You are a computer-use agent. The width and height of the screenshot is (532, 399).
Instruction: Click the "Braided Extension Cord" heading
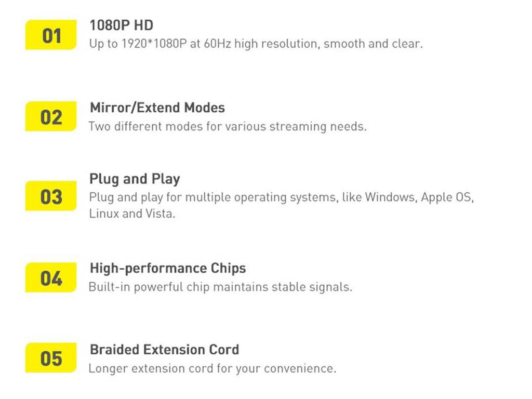tap(164, 349)
